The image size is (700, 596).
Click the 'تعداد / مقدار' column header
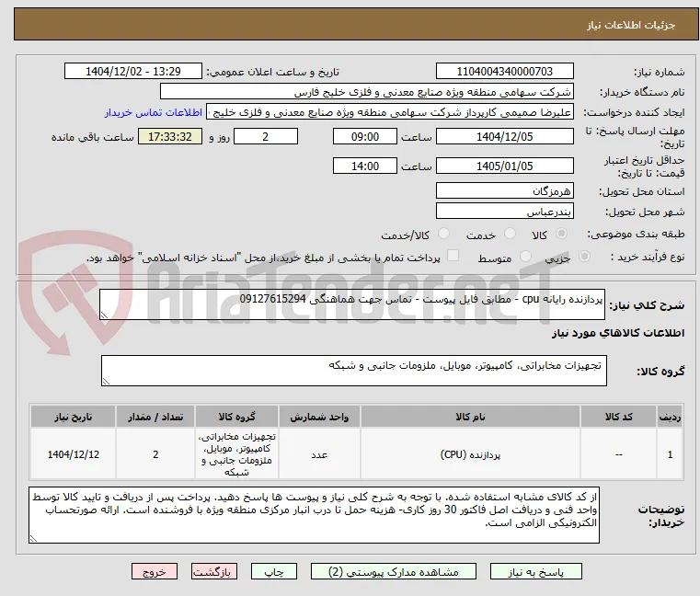tap(155, 417)
